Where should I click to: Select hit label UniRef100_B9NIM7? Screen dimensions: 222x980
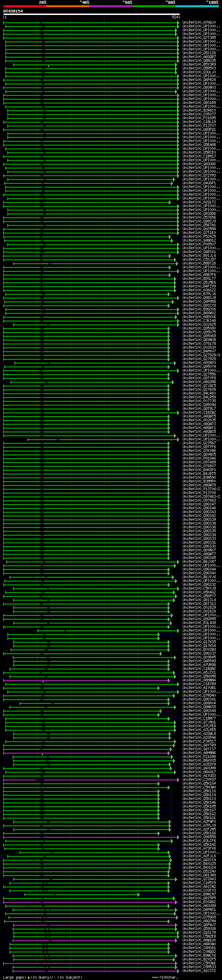(199, 894)
